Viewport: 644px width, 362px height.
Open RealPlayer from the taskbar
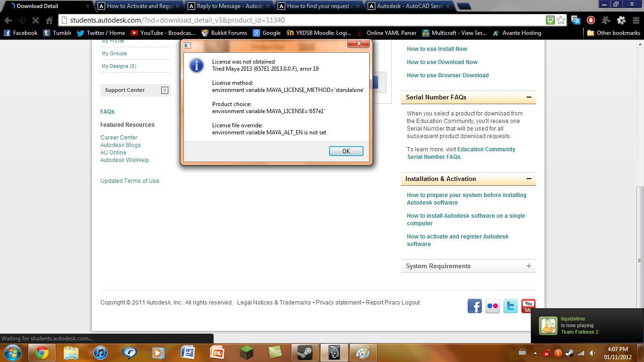click(130, 352)
